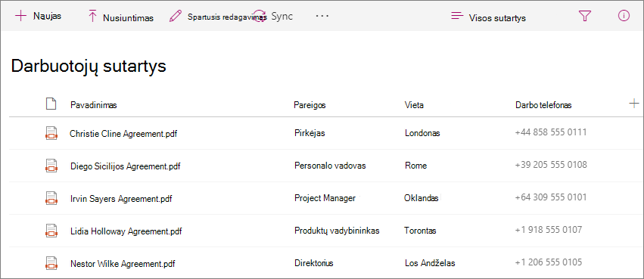Click phone number +39 205 555 0108
644x279 pixels.
tap(551, 165)
